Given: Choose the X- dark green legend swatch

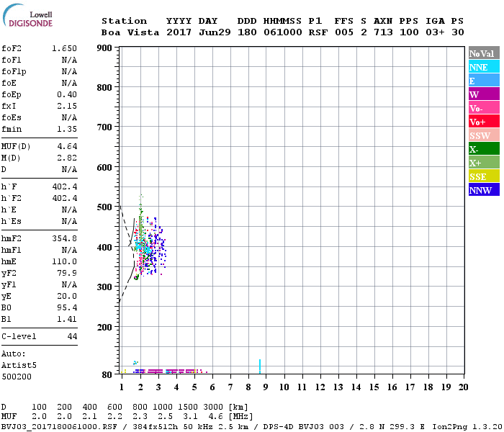Looking at the screenshot, I should click(x=484, y=149).
